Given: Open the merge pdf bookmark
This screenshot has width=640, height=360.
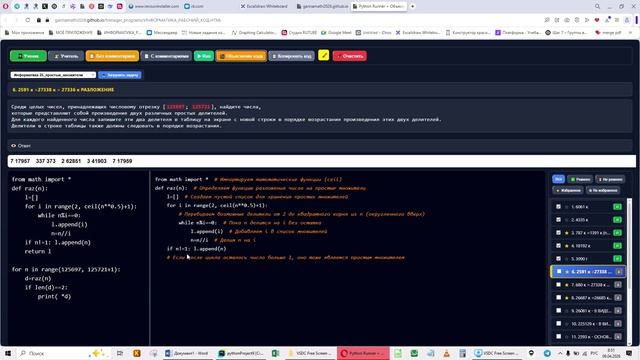Looking at the screenshot, I should [x=609, y=33].
